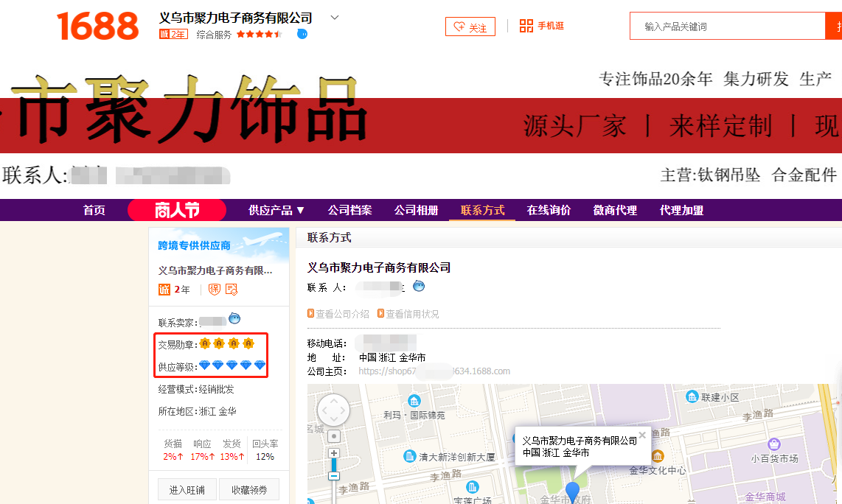Open the 微商代理 tab
Image resolution: width=842 pixels, height=504 pixels.
(615, 211)
